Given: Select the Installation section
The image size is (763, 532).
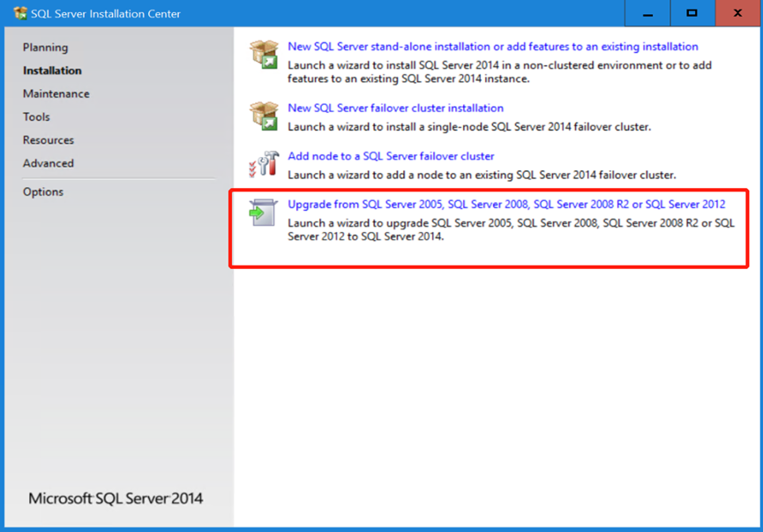Looking at the screenshot, I should pyautogui.click(x=52, y=71).
